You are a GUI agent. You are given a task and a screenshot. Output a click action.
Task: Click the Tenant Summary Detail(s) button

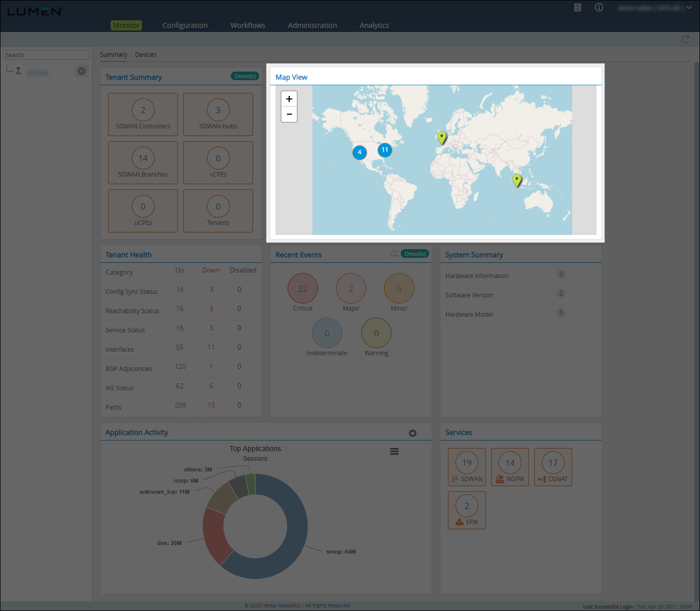tap(244, 76)
